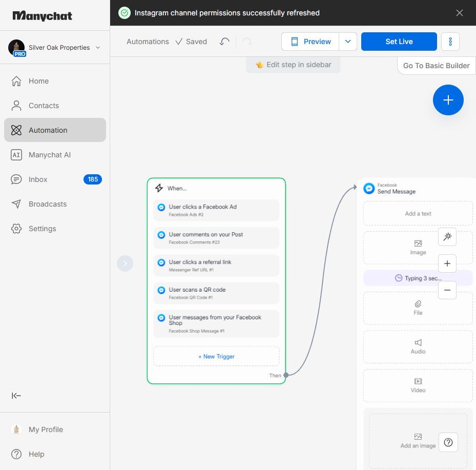Click the Audio block
The width and height of the screenshot is (476, 470).
[x=418, y=347]
